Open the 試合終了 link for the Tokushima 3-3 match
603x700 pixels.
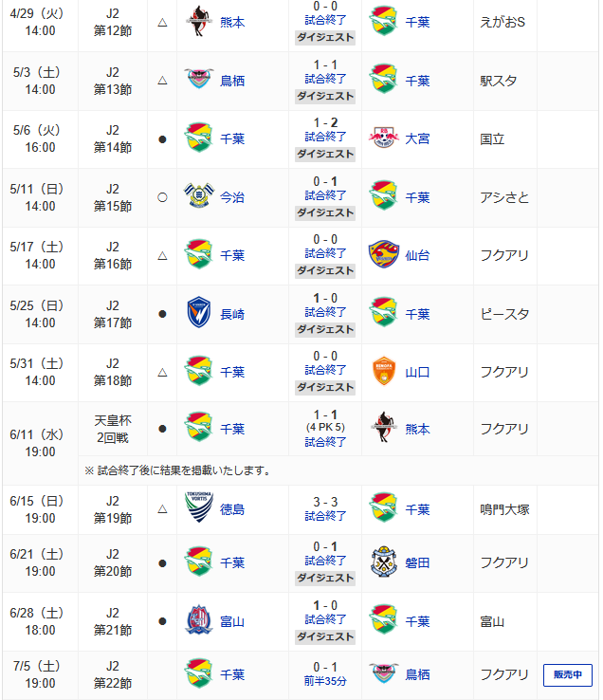(325, 517)
